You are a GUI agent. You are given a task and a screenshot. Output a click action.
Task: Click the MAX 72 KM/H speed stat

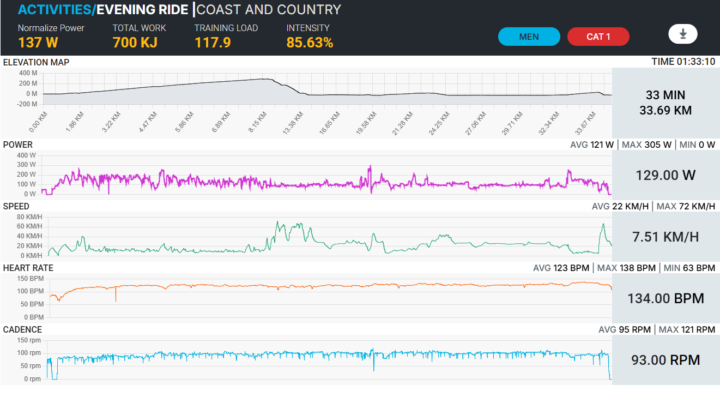[686, 207]
